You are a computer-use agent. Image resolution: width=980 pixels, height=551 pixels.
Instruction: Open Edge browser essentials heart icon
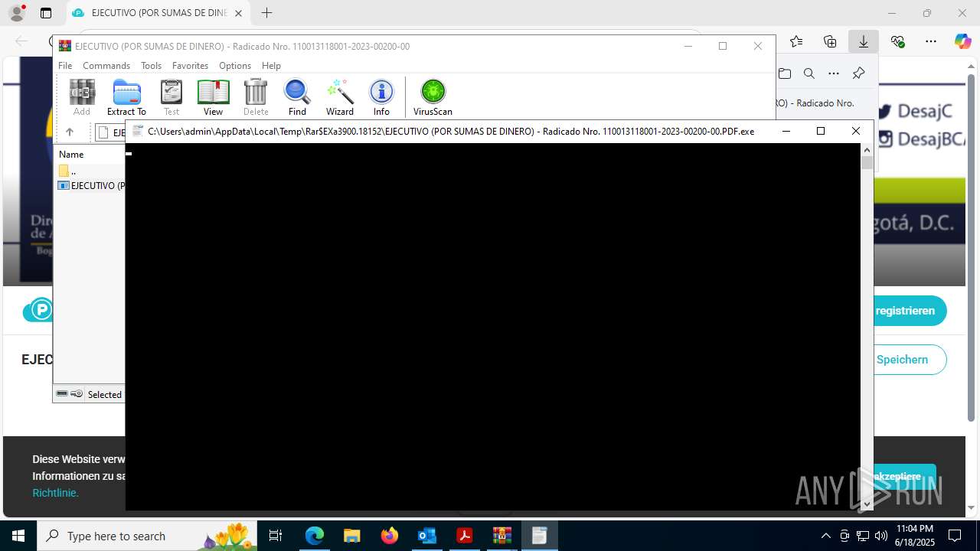897,41
